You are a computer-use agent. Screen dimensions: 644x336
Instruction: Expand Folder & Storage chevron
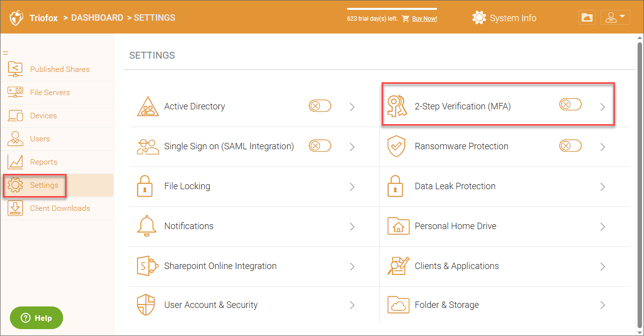[x=603, y=305]
